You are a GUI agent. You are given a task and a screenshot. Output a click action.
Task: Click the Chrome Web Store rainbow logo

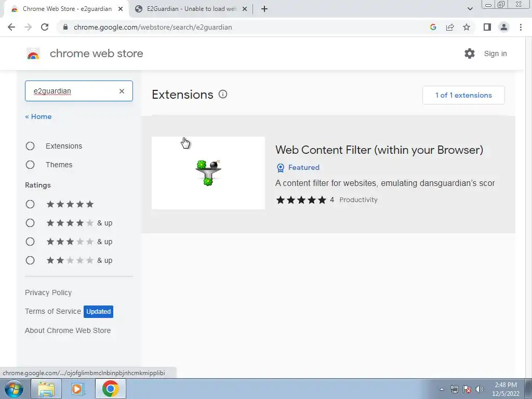coord(33,54)
